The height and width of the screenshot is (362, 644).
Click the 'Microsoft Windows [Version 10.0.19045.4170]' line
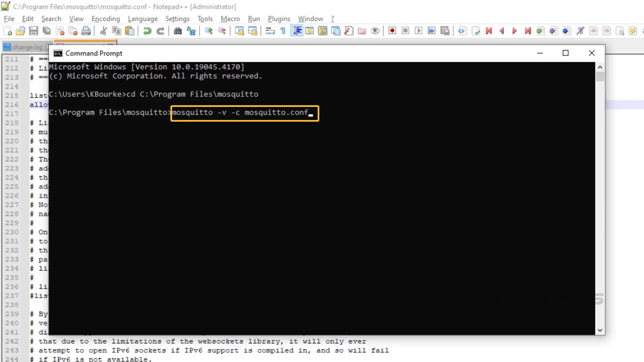tap(147, 67)
